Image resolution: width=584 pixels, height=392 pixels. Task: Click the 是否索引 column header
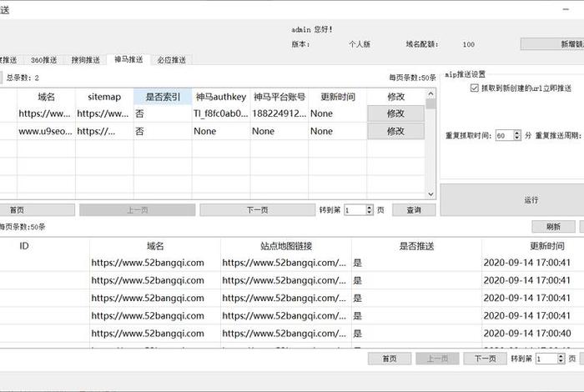click(163, 97)
